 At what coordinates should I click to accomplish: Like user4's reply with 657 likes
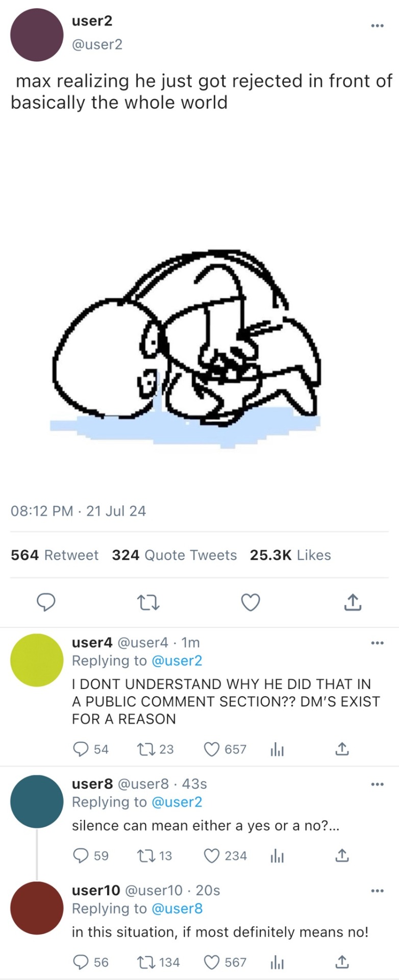pos(212,749)
